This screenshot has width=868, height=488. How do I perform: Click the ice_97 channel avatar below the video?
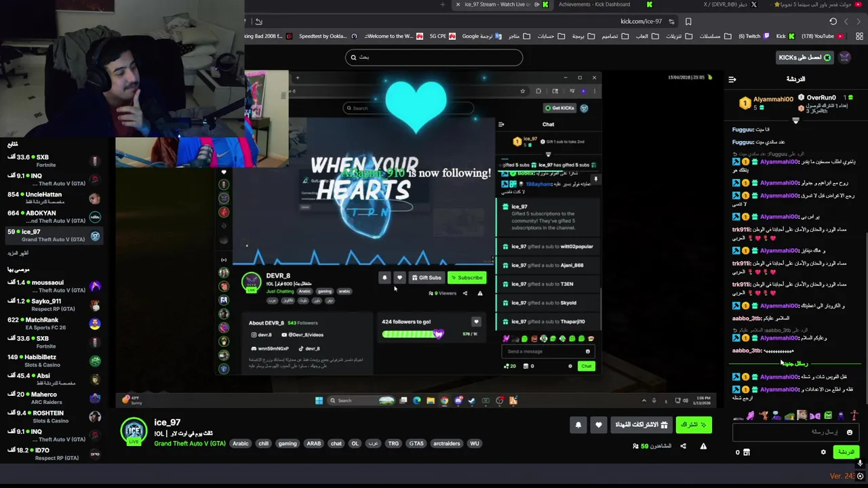[x=134, y=432]
